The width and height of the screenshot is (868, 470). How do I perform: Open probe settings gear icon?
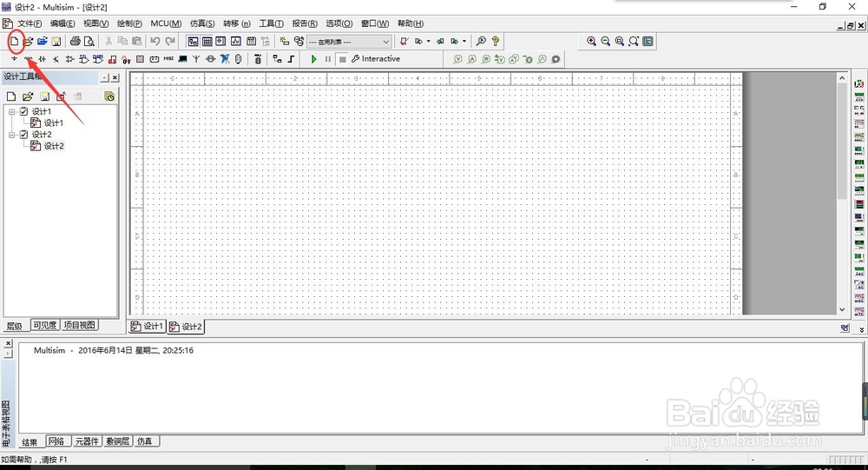click(556, 59)
